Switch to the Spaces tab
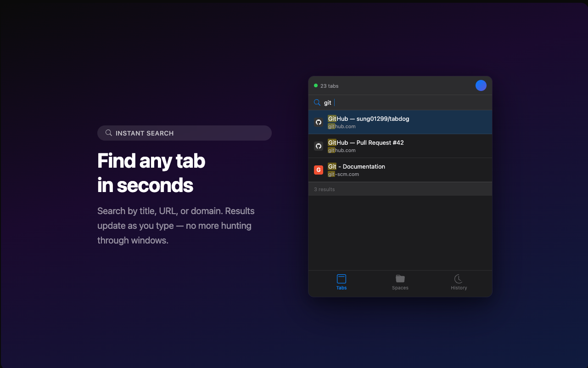This screenshot has width=588, height=368. 400,283
